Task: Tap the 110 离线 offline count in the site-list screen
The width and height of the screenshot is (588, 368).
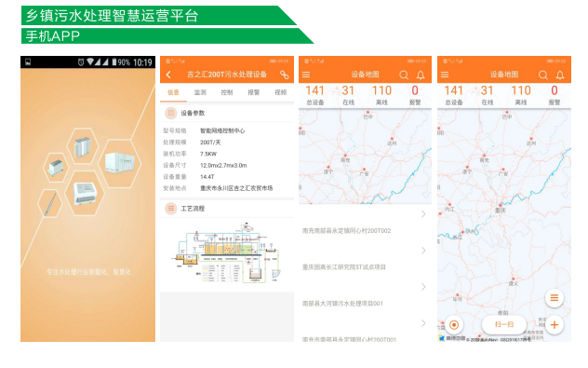Action: click(381, 95)
